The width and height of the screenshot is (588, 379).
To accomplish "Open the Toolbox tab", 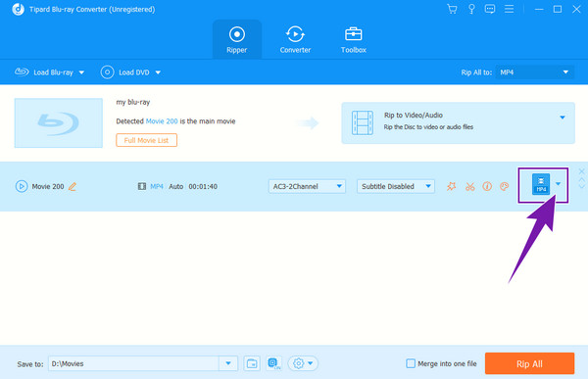I will [353, 39].
